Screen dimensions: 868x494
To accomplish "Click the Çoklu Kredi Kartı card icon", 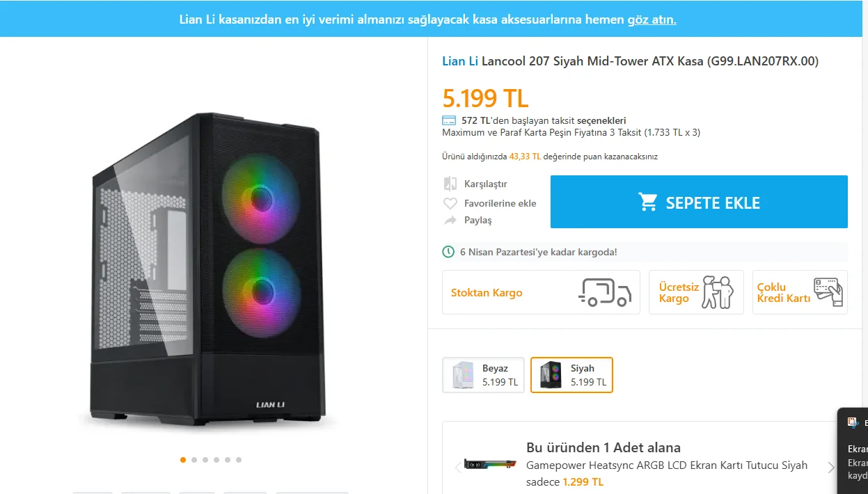I will click(828, 292).
